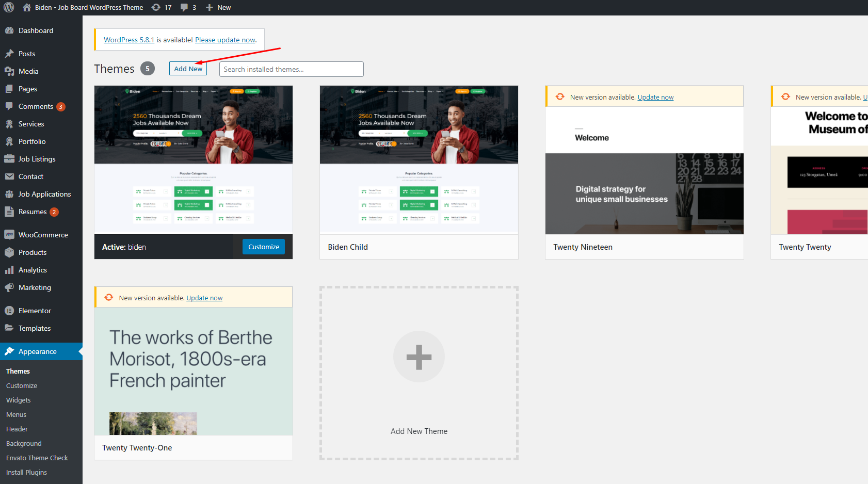Update Twenty Twenty-One theme now
The height and width of the screenshot is (484, 868).
[x=204, y=298]
